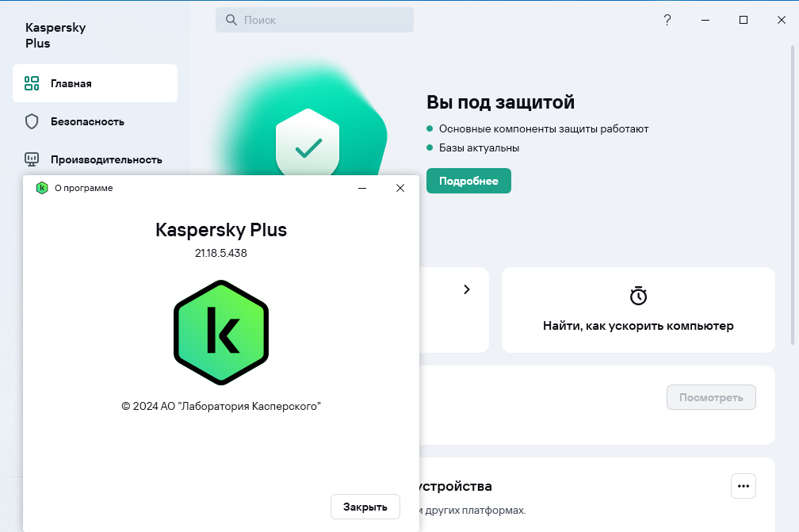
Task: Click the chevron arrow on the partly hidden card
Action: 466,289
